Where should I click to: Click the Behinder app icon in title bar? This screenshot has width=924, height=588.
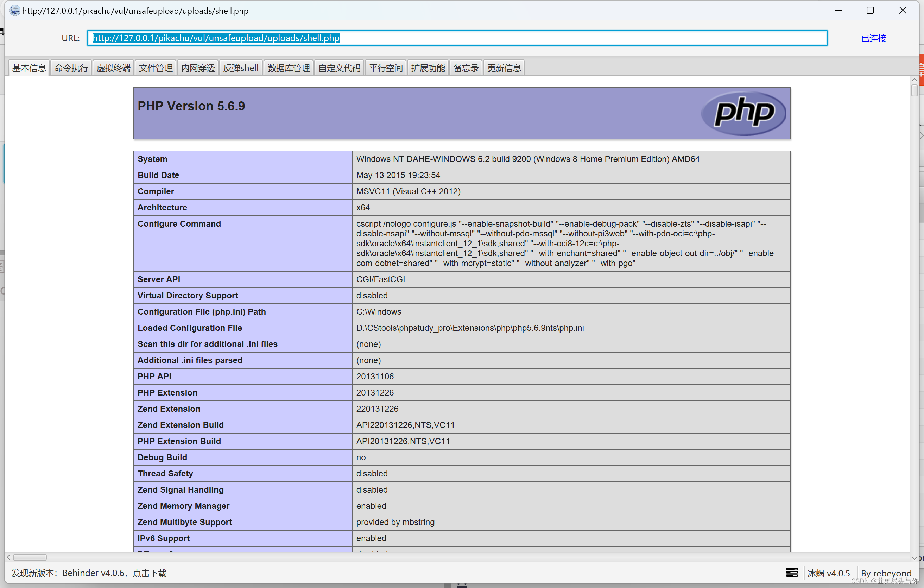[x=14, y=10]
